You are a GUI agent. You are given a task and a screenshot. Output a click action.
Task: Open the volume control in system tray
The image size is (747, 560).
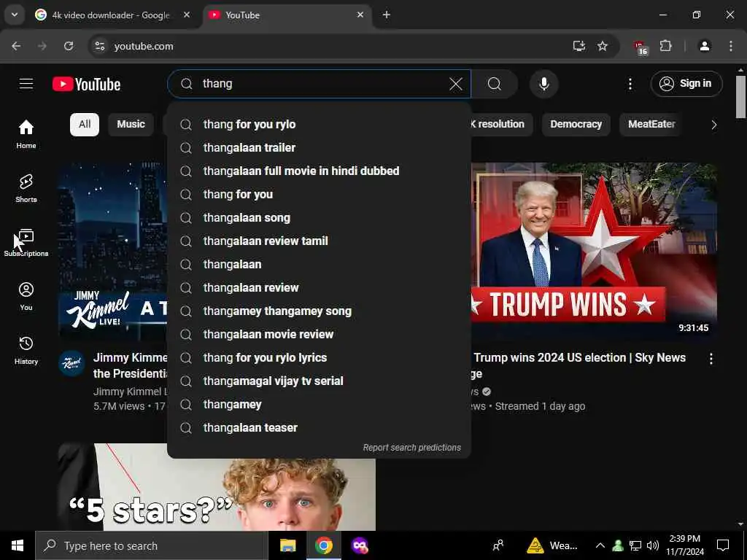(653, 545)
